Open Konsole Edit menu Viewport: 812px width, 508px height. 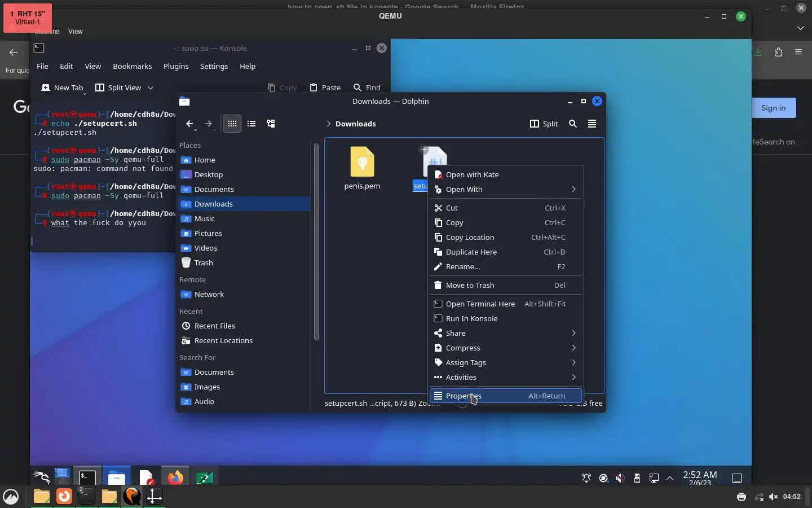pyautogui.click(x=67, y=66)
